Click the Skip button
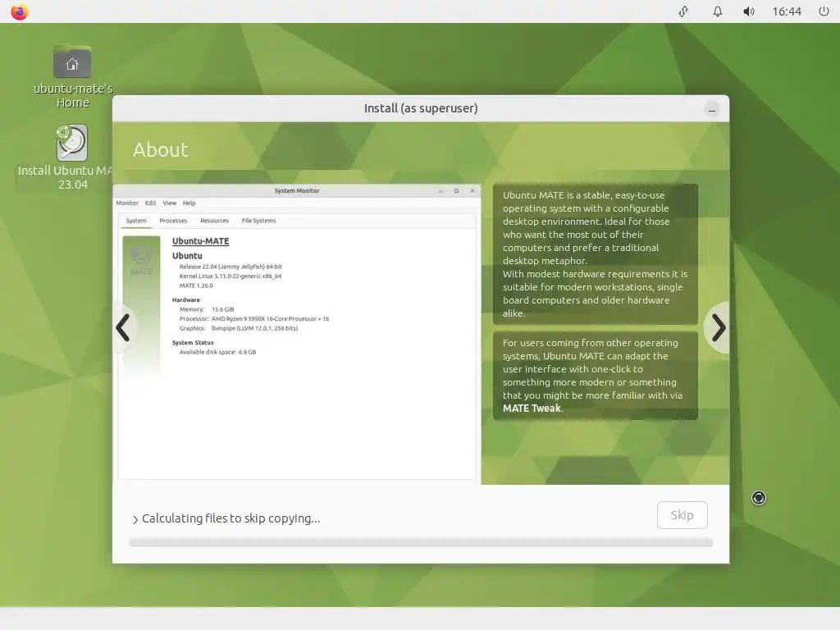This screenshot has width=840, height=630. coord(682,515)
